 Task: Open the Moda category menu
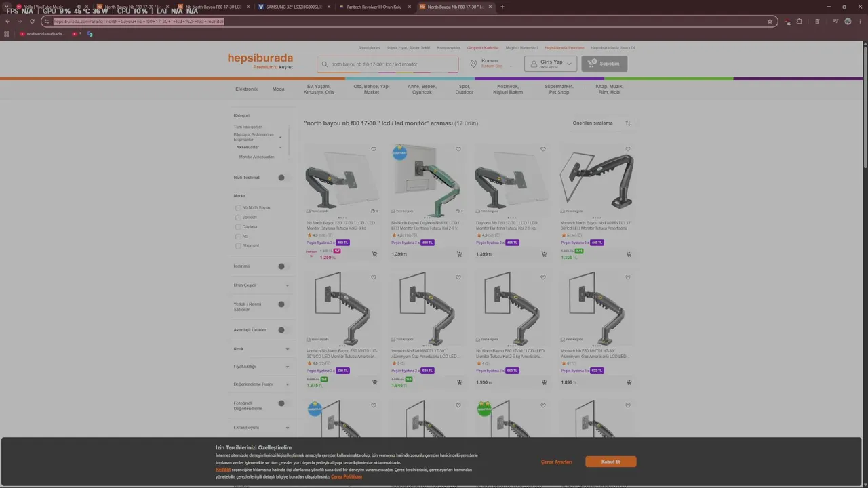coord(279,89)
